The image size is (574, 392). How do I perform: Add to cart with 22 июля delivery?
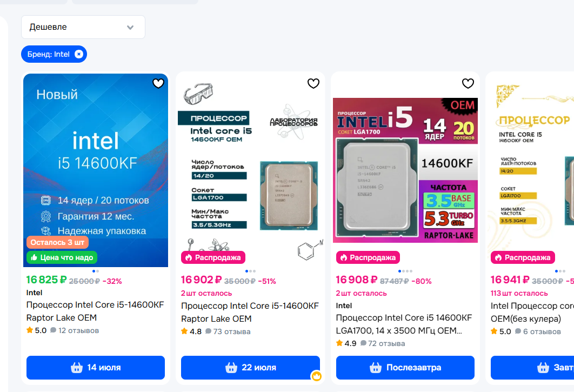pyautogui.click(x=250, y=368)
